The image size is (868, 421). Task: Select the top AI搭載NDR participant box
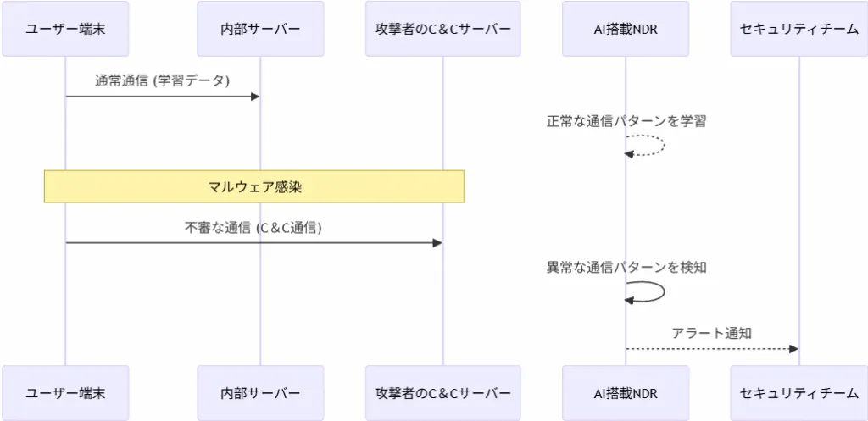click(626, 29)
